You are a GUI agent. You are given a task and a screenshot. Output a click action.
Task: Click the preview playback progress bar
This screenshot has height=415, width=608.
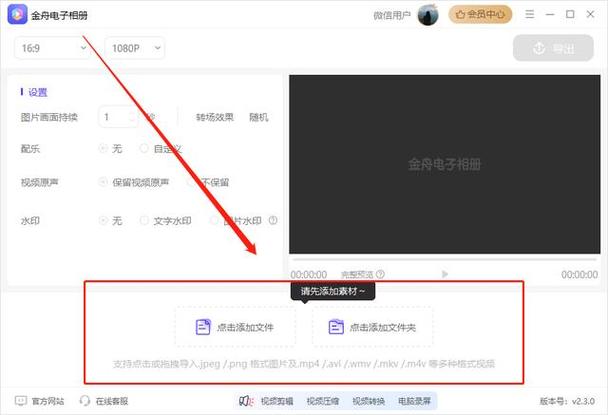click(x=444, y=259)
